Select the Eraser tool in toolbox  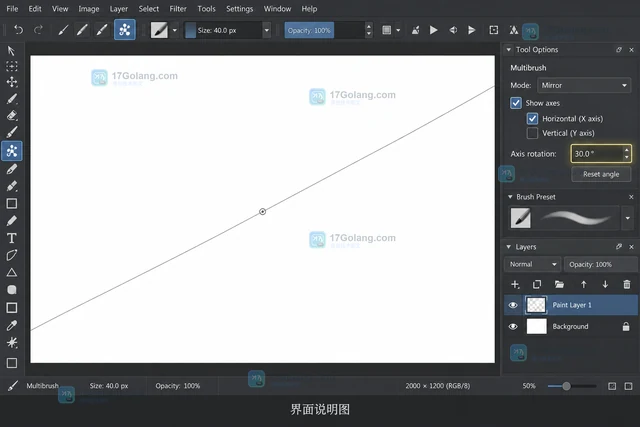coord(11,116)
